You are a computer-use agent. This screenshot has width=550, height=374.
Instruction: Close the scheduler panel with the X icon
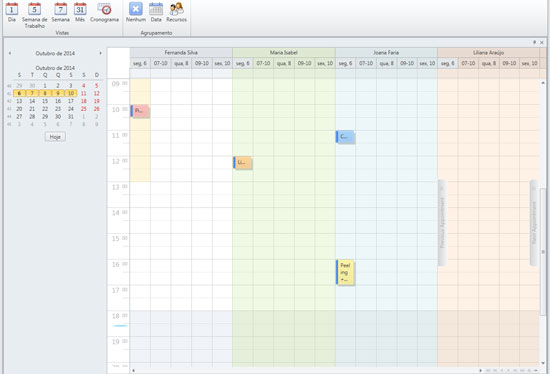pos(542,42)
